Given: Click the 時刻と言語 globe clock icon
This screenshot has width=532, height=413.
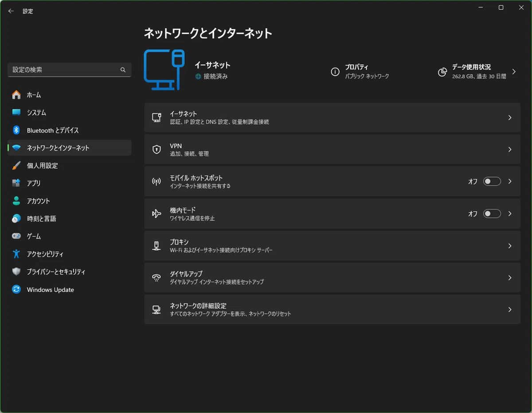Looking at the screenshot, I should pos(16,218).
